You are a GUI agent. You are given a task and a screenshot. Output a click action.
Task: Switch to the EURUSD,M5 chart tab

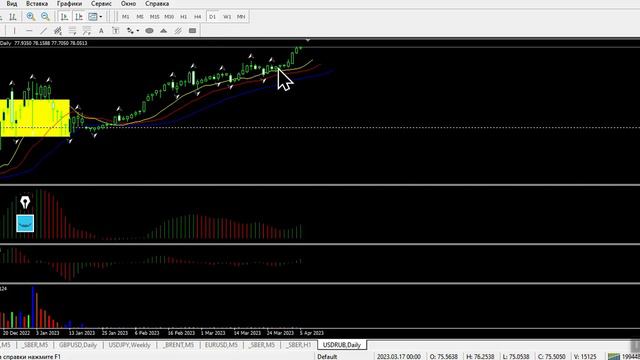[221, 345]
